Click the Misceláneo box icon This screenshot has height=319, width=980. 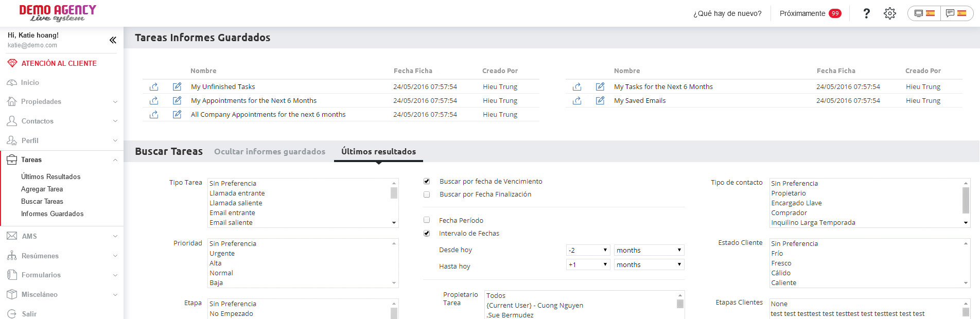12,294
